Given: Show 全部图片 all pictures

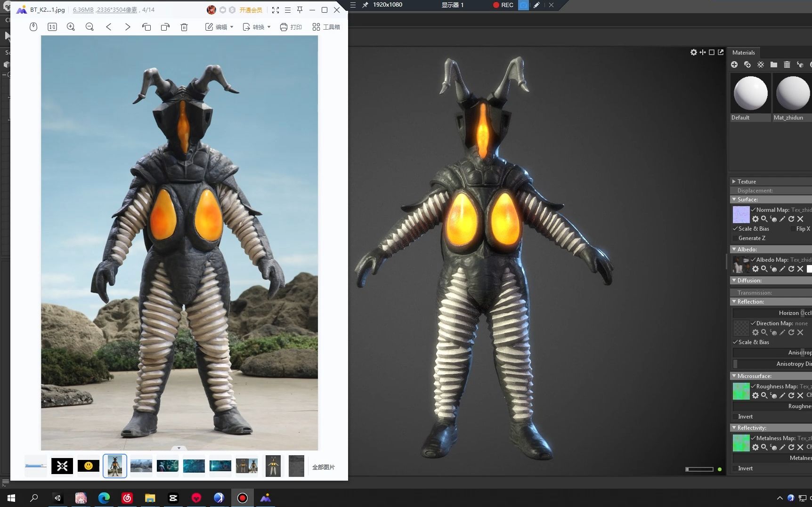Looking at the screenshot, I should coord(324,467).
